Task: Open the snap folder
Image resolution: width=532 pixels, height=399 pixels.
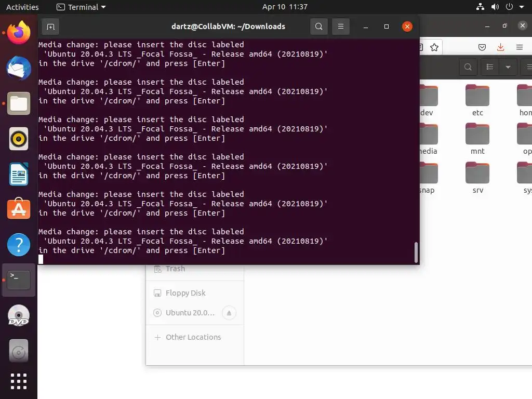Action: click(428, 178)
